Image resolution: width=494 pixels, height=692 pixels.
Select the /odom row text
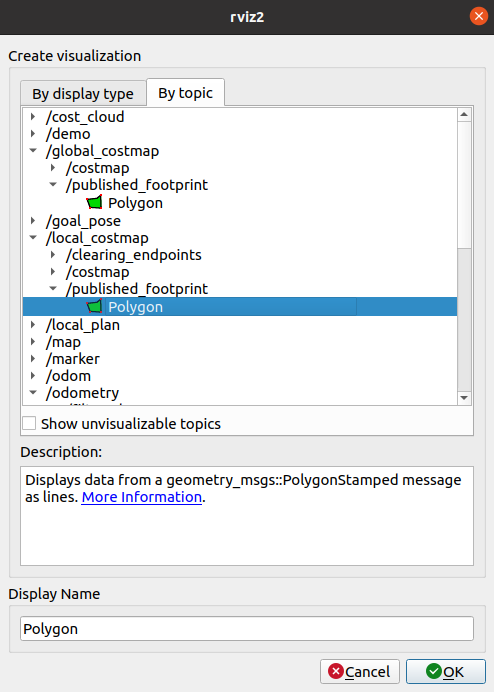click(x=68, y=376)
